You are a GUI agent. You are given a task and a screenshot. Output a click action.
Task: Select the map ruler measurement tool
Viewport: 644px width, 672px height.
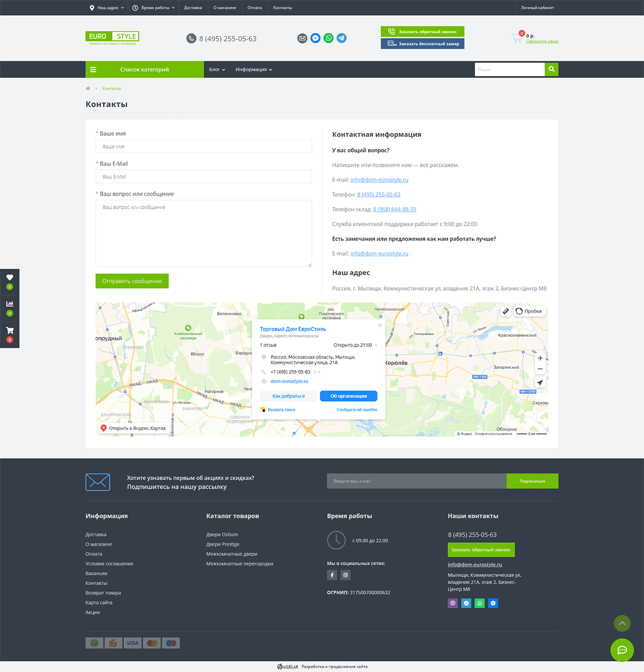pyautogui.click(x=506, y=311)
